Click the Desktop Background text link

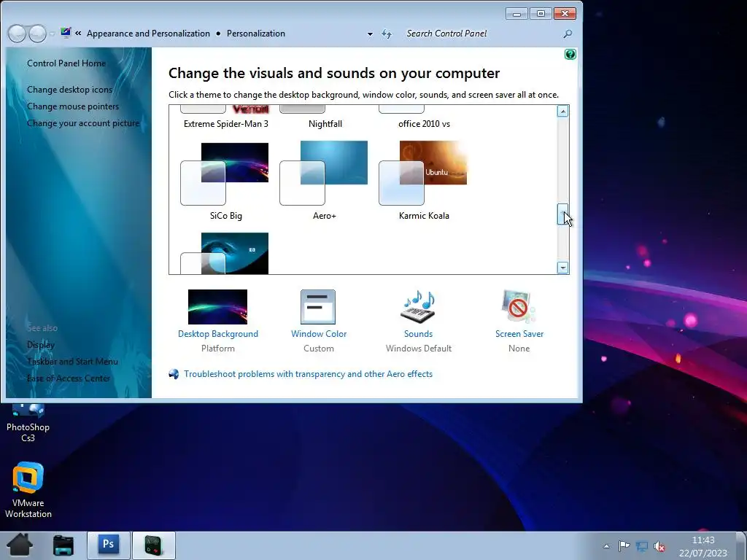coord(217,334)
